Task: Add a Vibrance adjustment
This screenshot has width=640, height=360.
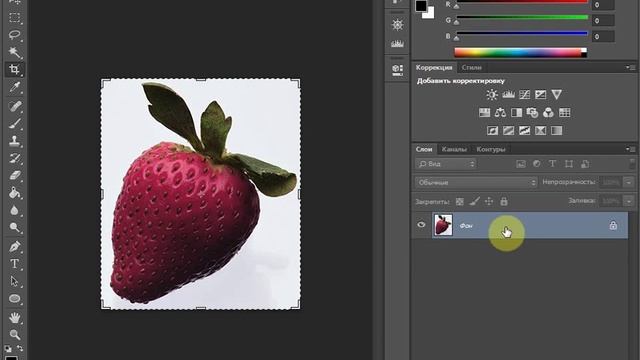Action: pyautogui.click(x=556, y=95)
